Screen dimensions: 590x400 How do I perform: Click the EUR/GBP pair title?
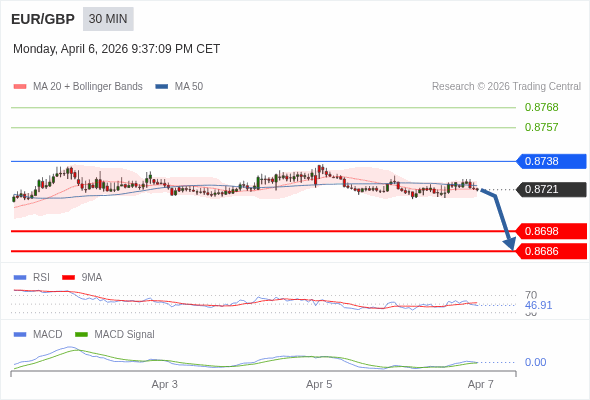pos(43,19)
